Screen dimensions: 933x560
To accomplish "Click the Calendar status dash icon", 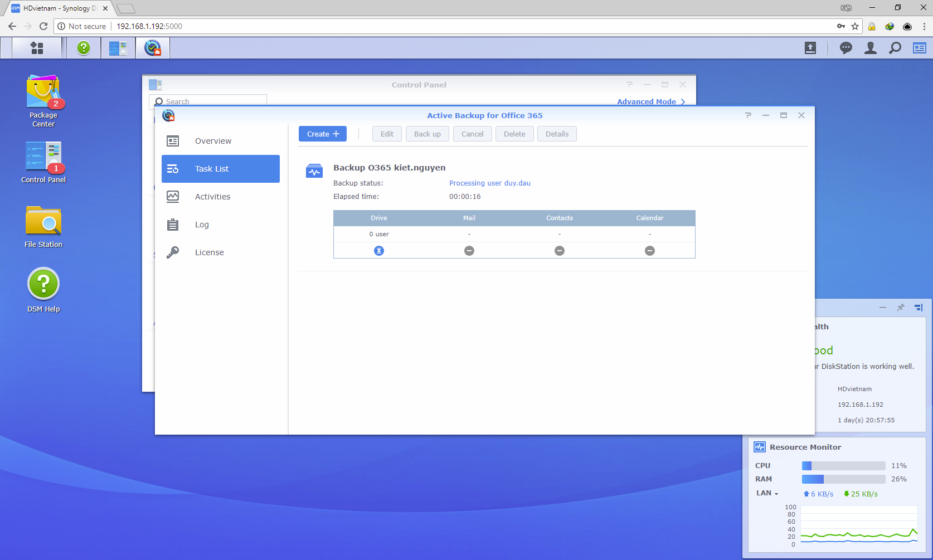I will coord(650,251).
